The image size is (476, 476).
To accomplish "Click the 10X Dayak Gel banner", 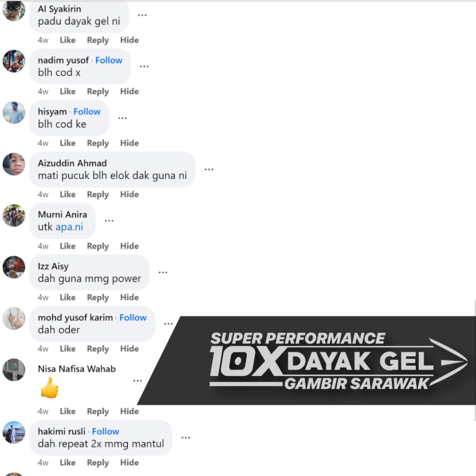I will [307, 360].
